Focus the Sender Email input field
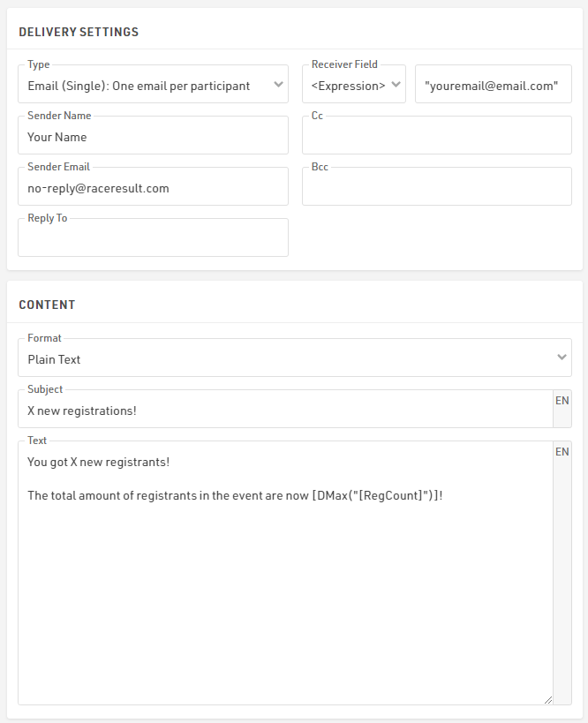 point(153,186)
